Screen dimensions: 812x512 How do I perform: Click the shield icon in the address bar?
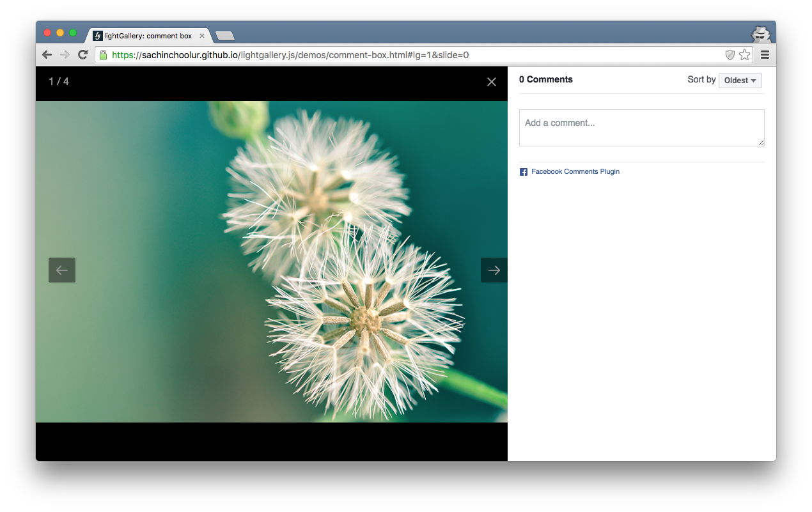[x=730, y=55]
